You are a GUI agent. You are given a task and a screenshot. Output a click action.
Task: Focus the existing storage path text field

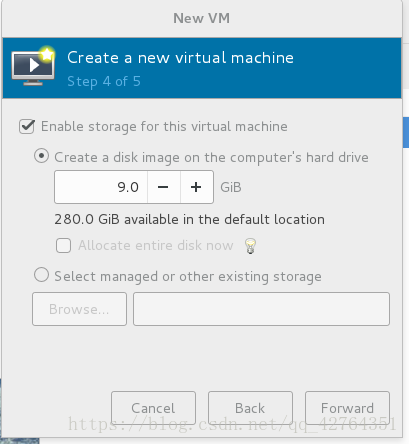pos(261,309)
